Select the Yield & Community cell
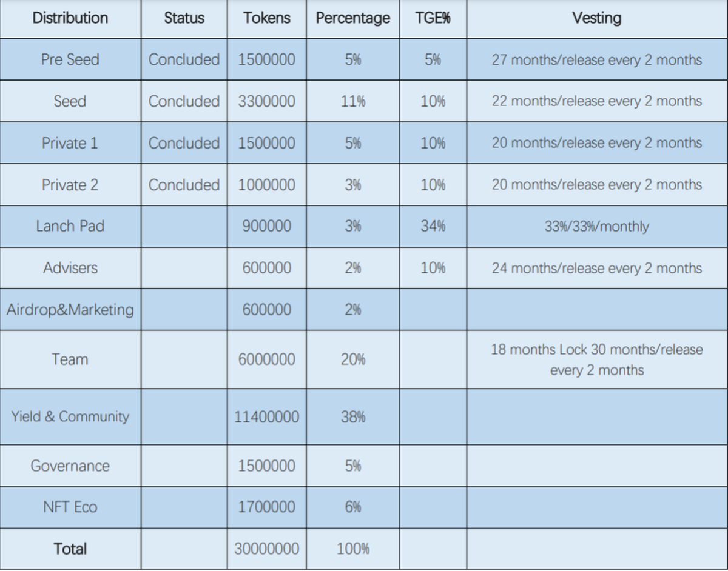The width and height of the screenshot is (728, 571). tap(70, 416)
